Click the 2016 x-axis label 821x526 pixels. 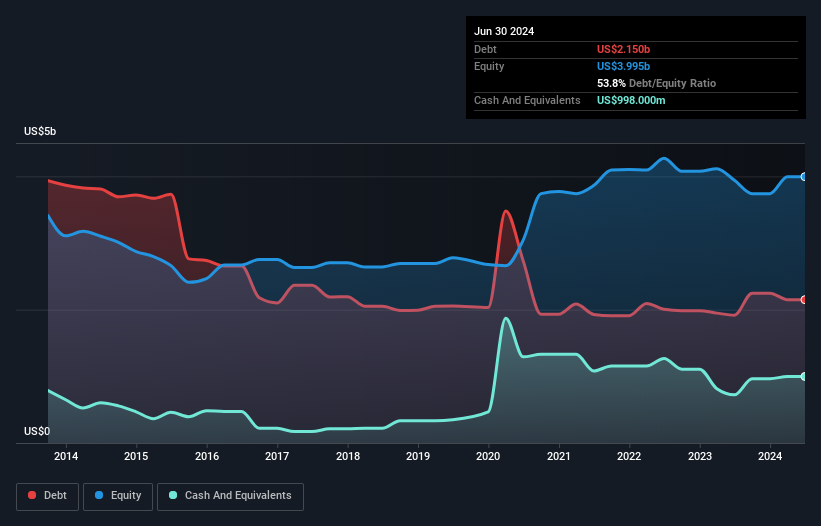(207, 456)
